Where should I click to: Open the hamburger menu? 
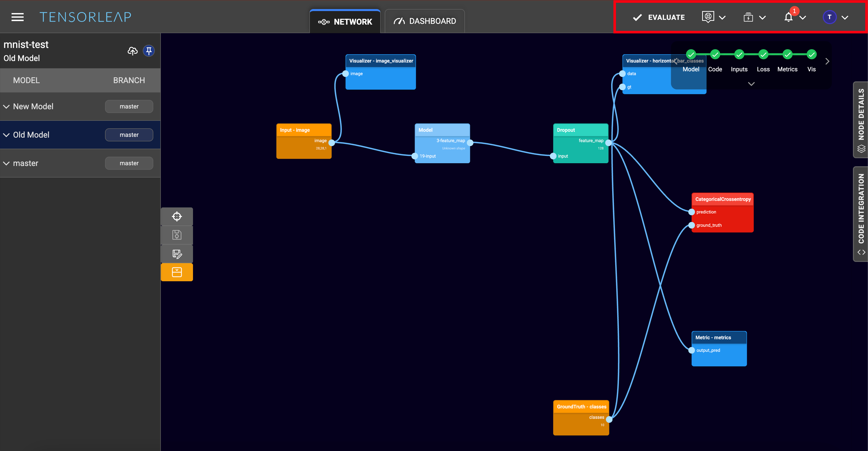point(18,17)
